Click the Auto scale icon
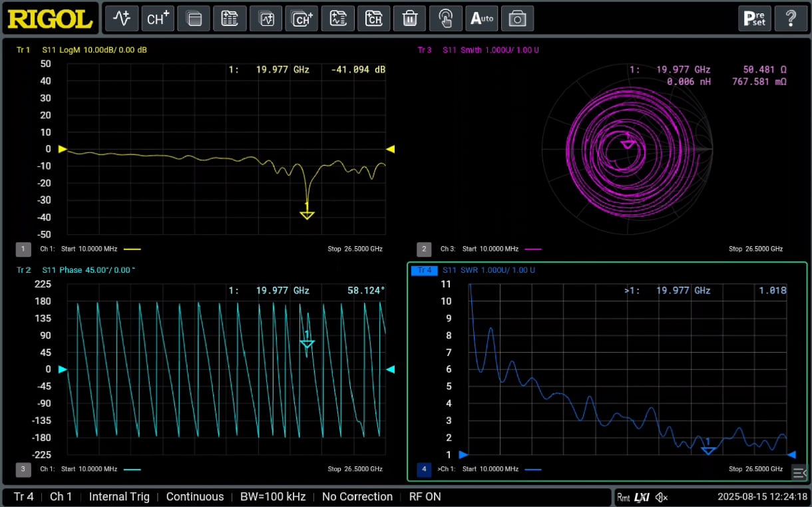 click(x=481, y=19)
